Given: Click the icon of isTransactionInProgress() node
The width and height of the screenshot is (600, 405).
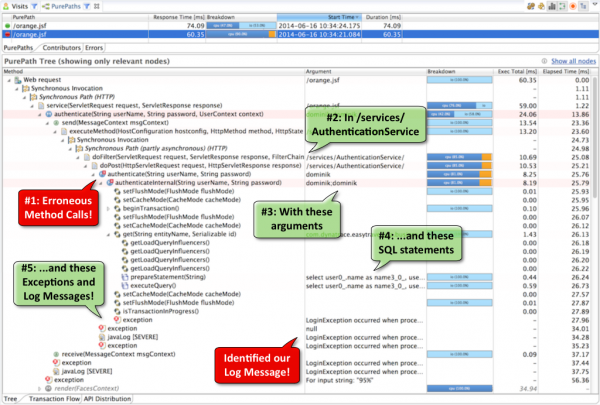Looking at the screenshot, I should (x=117, y=311).
